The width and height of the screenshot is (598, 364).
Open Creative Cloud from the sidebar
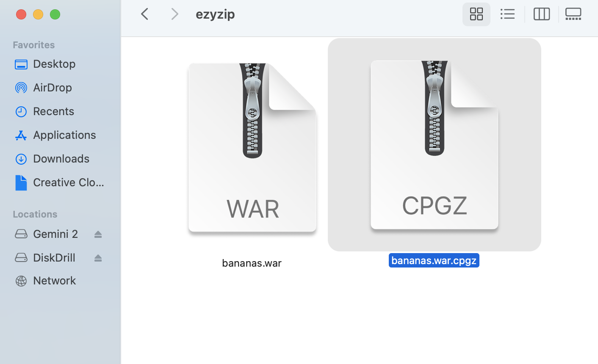68,182
